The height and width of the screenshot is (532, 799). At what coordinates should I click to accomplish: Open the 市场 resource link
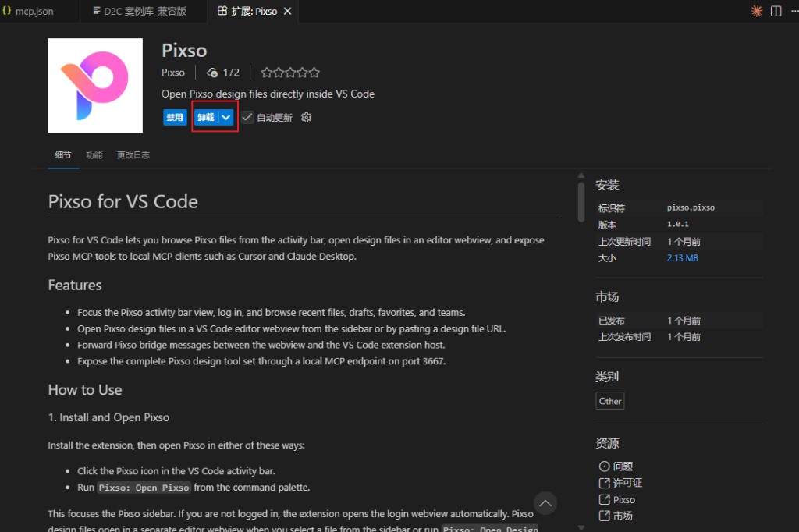point(616,516)
